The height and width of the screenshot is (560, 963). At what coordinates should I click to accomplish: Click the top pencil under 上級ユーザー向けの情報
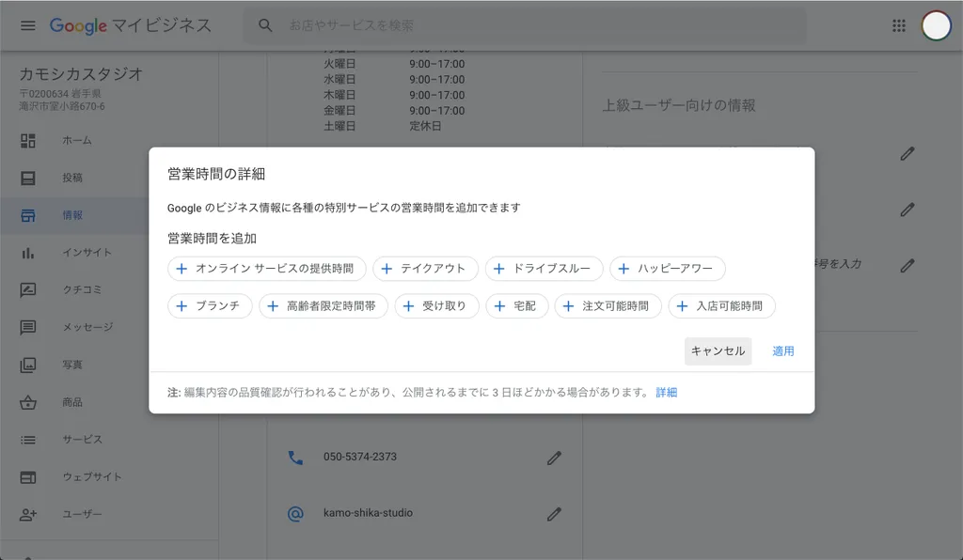(908, 153)
